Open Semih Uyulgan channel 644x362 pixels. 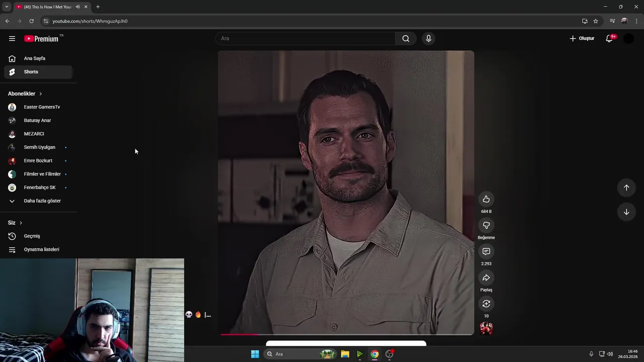tap(38, 147)
